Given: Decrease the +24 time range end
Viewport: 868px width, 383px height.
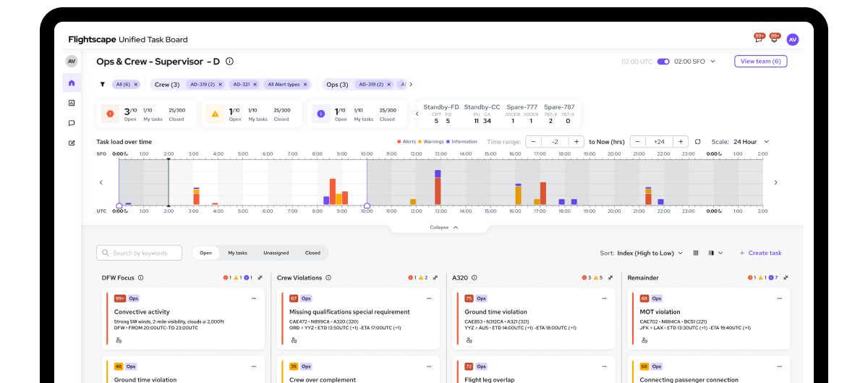Looking at the screenshot, I should point(639,142).
